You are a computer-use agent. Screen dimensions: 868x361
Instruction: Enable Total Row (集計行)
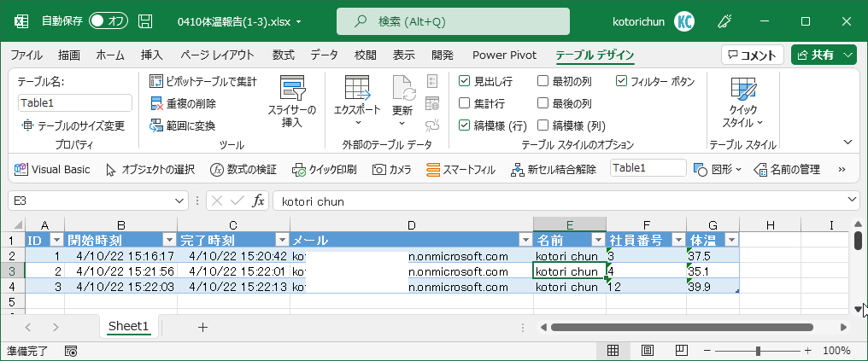465,103
